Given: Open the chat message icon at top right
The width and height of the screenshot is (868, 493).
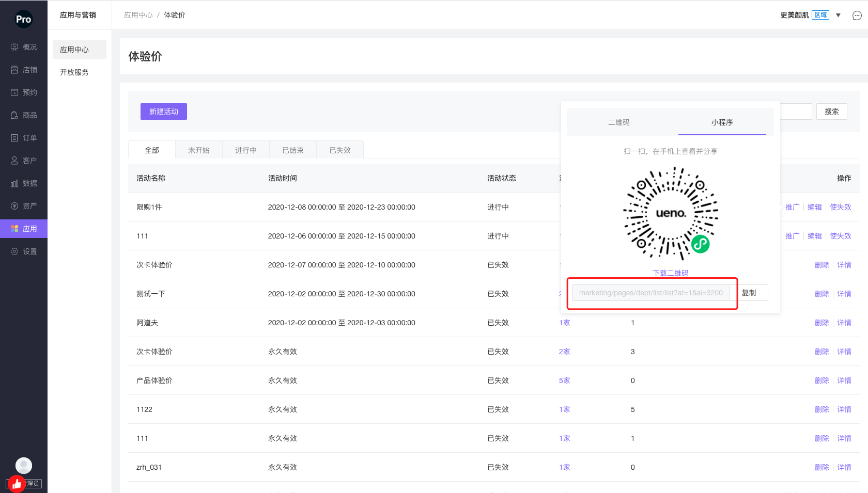Looking at the screenshot, I should (x=857, y=15).
